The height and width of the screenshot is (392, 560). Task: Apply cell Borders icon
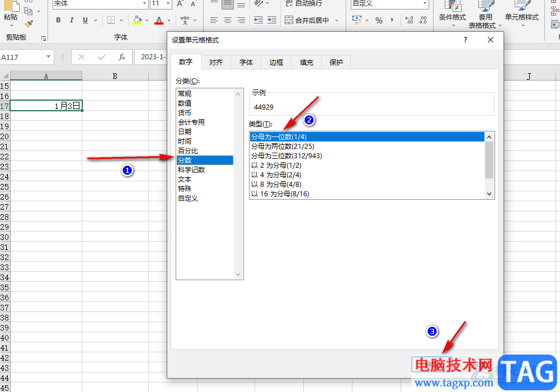(x=111, y=20)
